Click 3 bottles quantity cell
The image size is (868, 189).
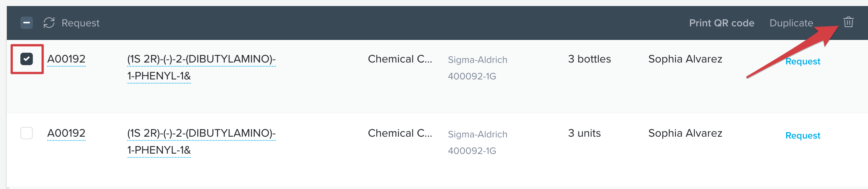(x=589, y=59)
